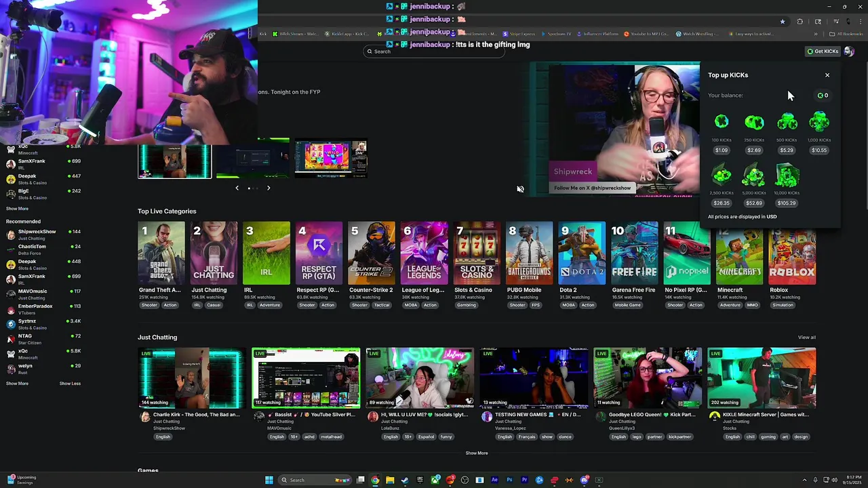
Task: Go to the next featured stream carousel arrow
Action: click(268, 188)
